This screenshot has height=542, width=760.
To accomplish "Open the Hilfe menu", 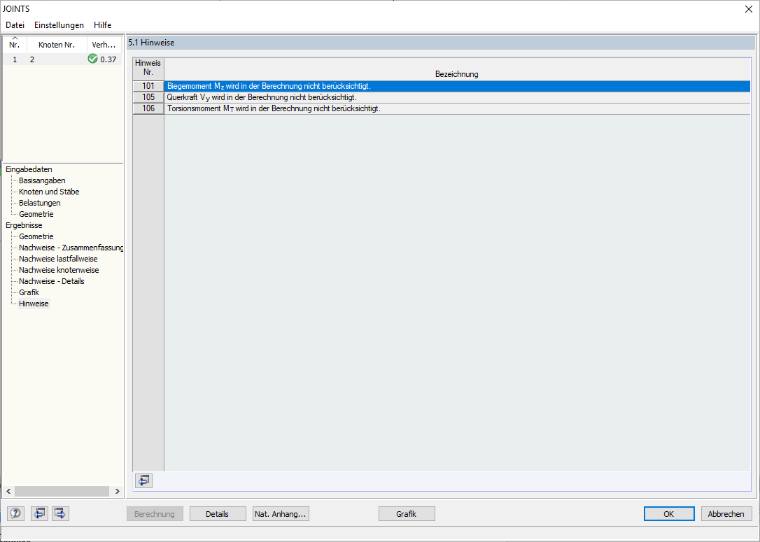I will tap(102, 25).
